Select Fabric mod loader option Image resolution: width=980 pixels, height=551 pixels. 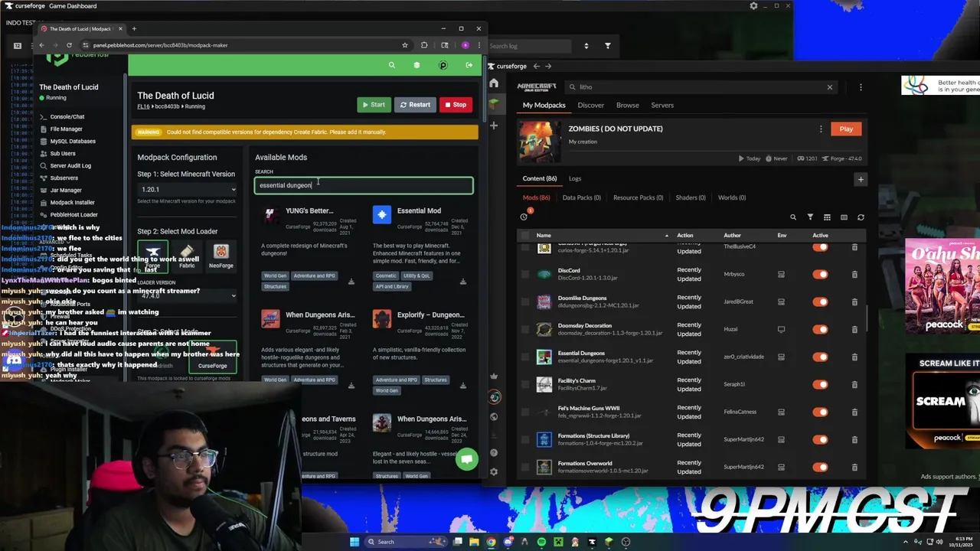[187, 256]
